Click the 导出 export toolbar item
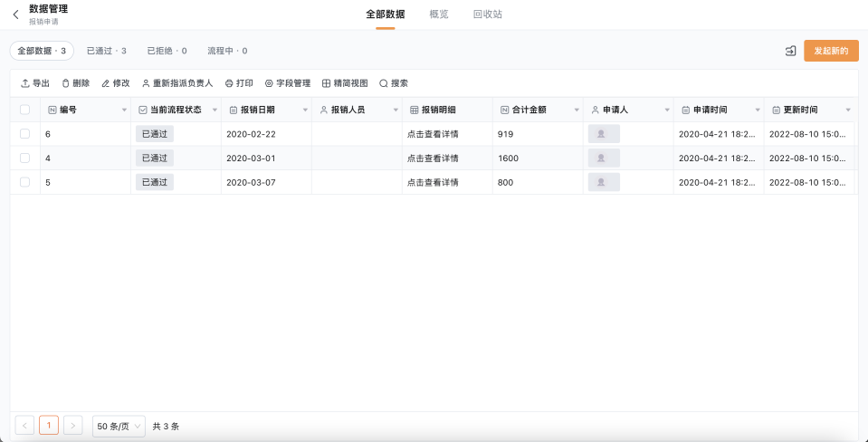 [35, 83]
